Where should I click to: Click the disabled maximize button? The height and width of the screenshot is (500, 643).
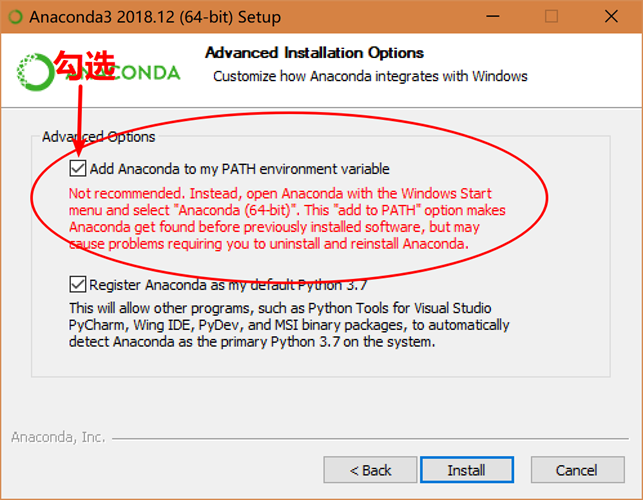point(551,16)
